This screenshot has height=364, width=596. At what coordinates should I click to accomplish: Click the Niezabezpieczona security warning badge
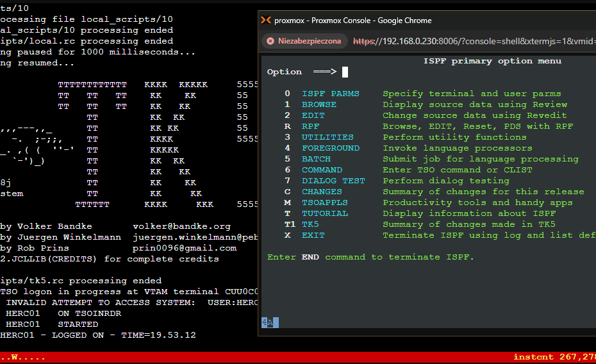304,41
